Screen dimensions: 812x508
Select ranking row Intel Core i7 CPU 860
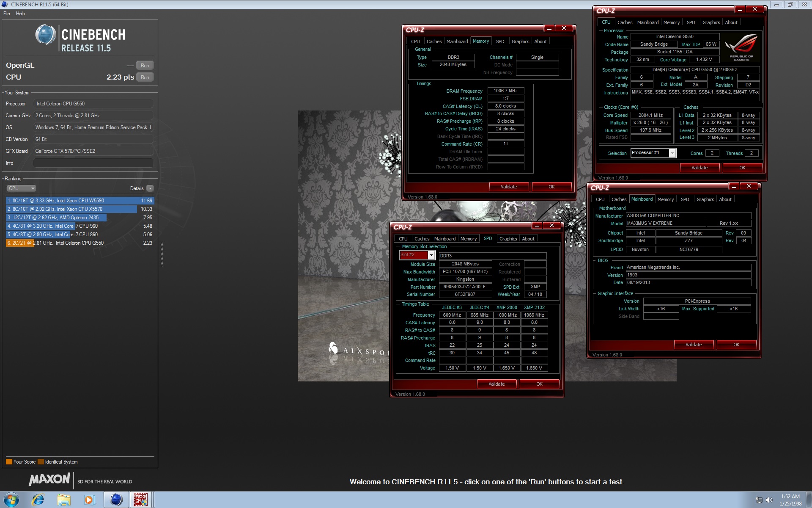pos(80,235)
